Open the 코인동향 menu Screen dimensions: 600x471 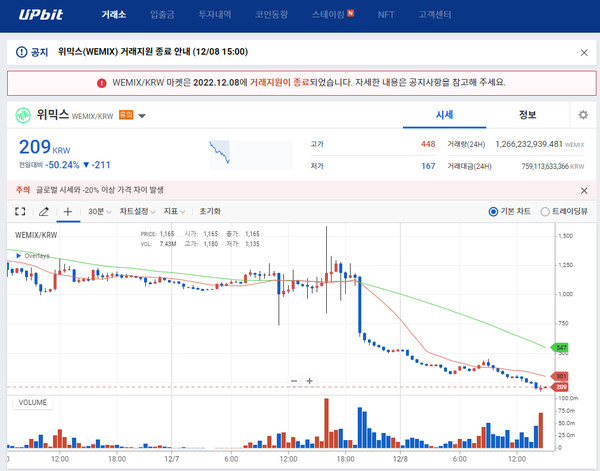point(271,15)
